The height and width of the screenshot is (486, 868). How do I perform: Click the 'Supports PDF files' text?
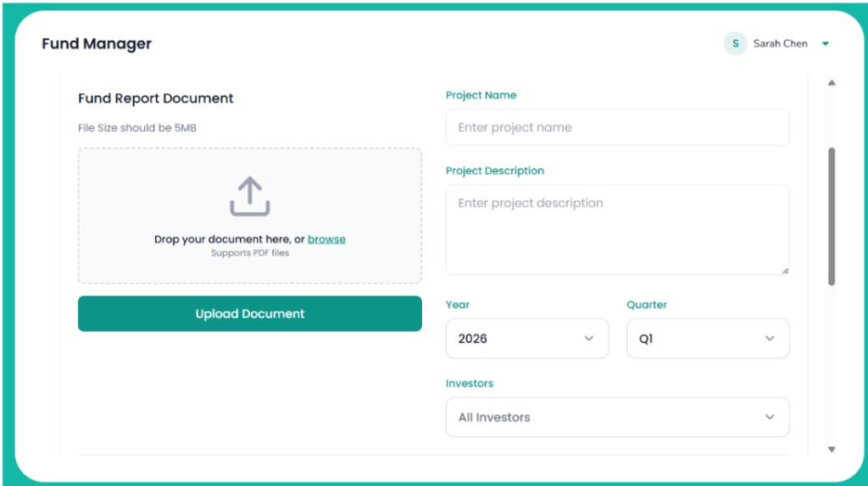[250, 253]
